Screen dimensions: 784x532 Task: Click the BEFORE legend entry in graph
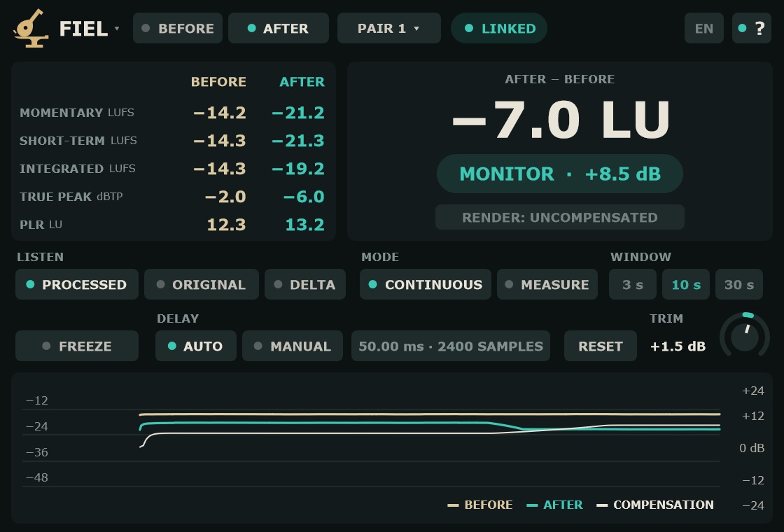pyautogui.click(x=480, y=505)
